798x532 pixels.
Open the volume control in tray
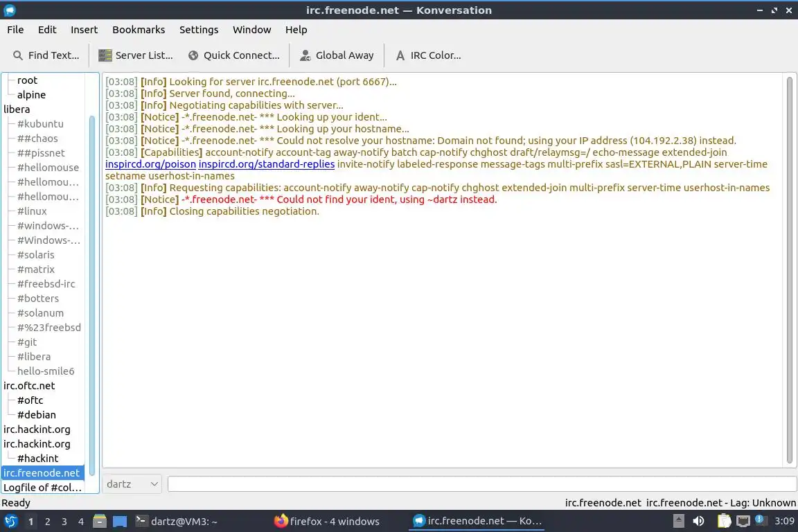tap(699, 521)
